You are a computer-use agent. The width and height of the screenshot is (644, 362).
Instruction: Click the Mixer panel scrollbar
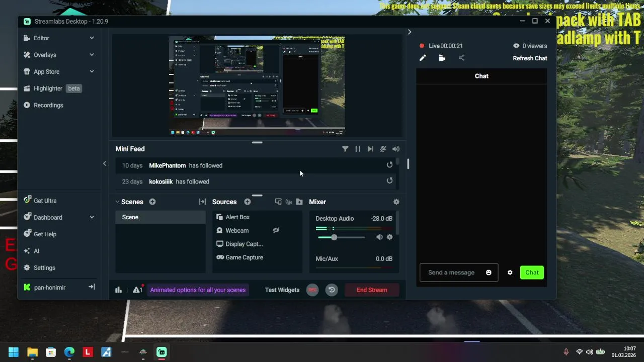point(398,223)
